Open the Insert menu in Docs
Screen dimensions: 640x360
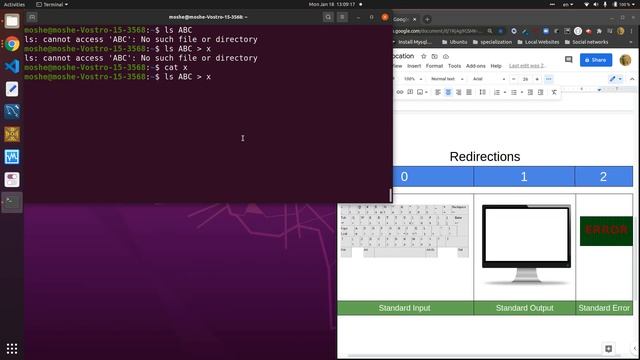(x=414, y=66)
